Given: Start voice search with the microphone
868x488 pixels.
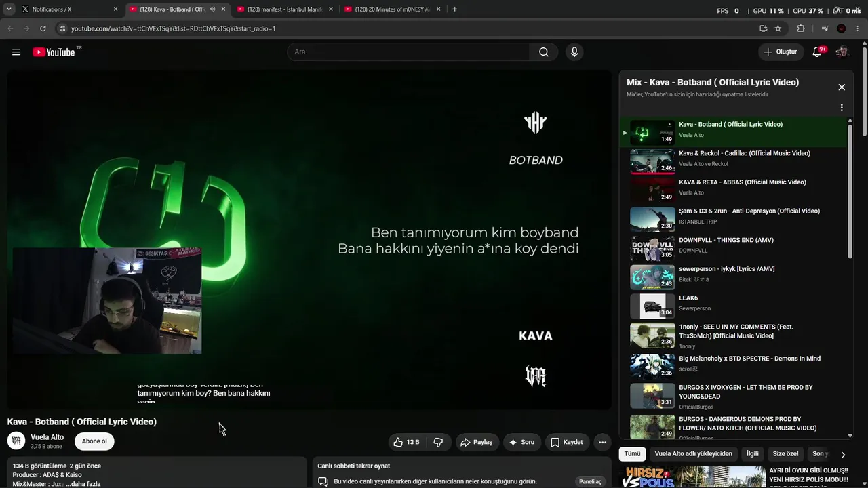Looking at the screenshot, I should (574, 52).
